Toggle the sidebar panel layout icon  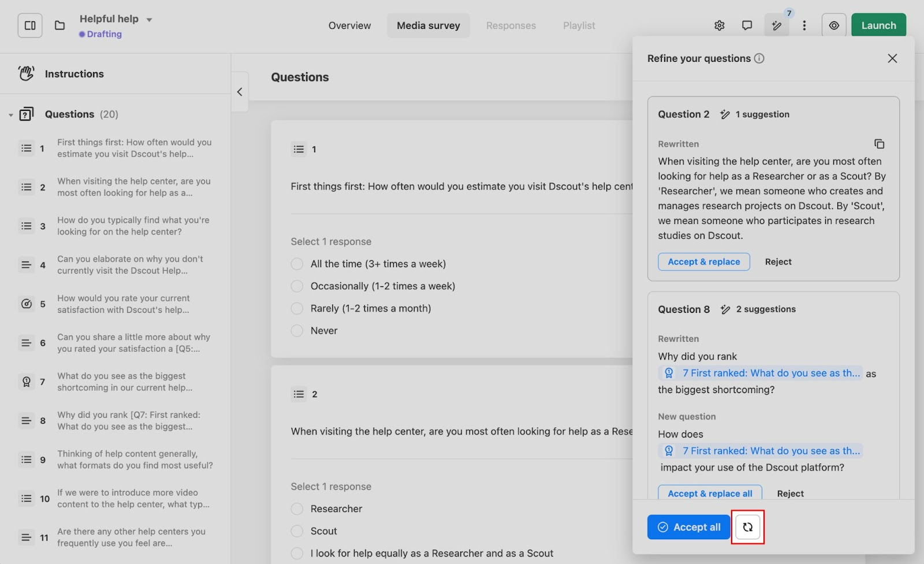point(30,25)
